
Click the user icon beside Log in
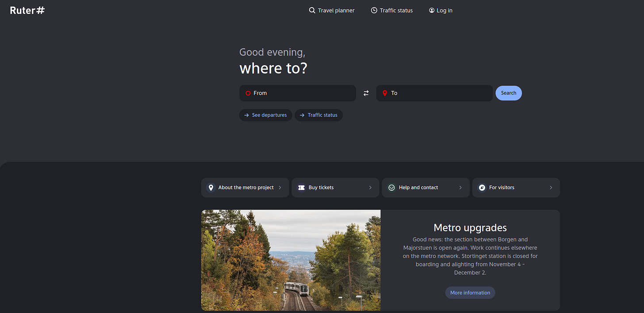[432, 10]
